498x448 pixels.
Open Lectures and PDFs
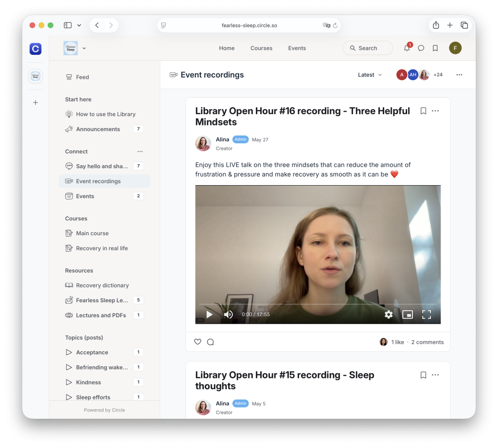pyautogui.click(x=105, y=315)
